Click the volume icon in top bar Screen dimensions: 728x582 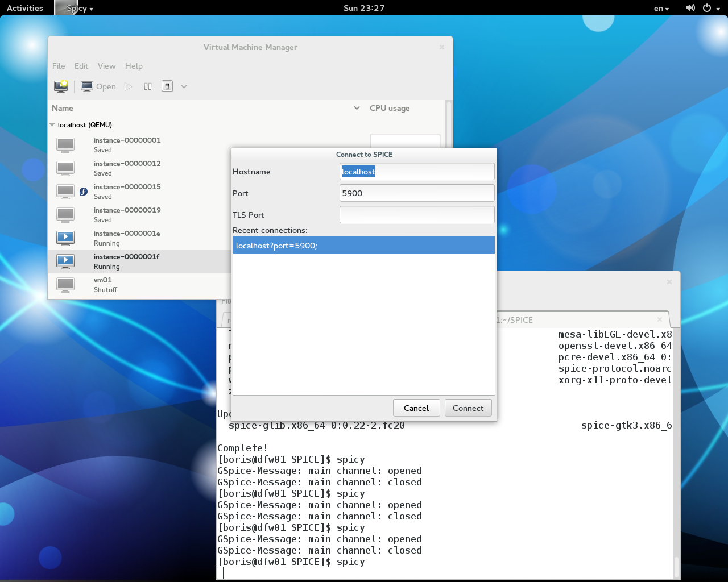pos(690,7)
